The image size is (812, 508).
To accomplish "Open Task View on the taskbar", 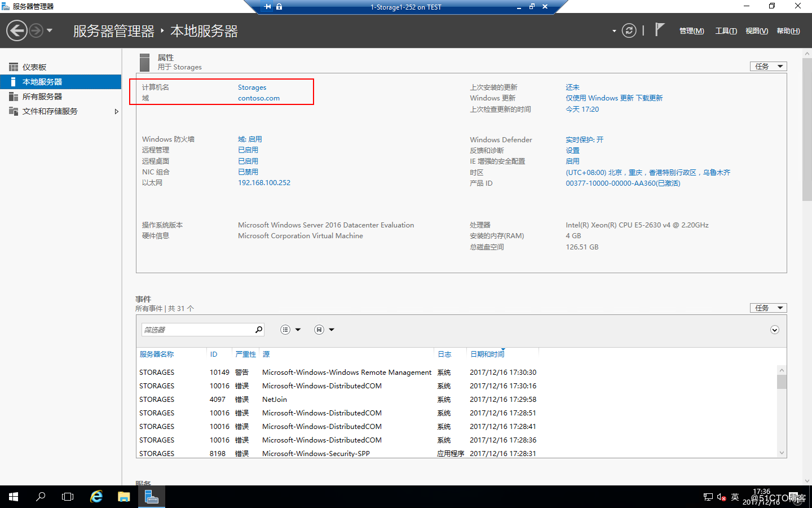I will click(x=68, y=497).
